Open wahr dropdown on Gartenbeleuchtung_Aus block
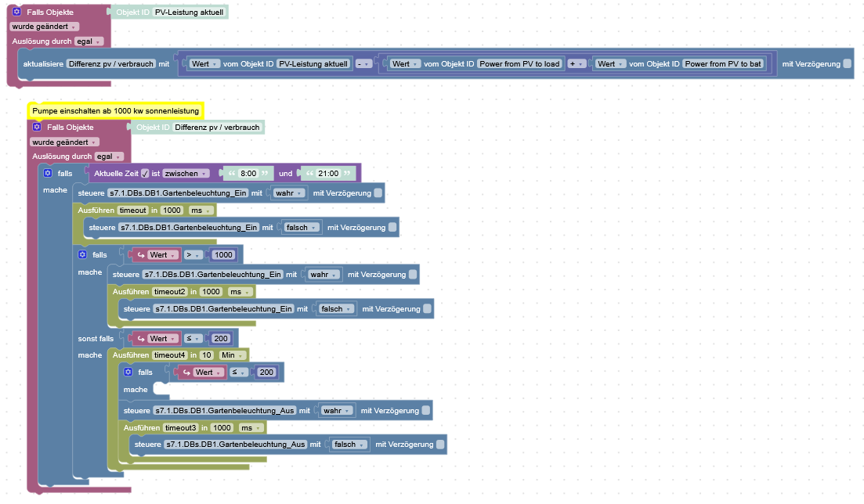The height and width of the screenshot is (504, 864). tap(337, 411)
